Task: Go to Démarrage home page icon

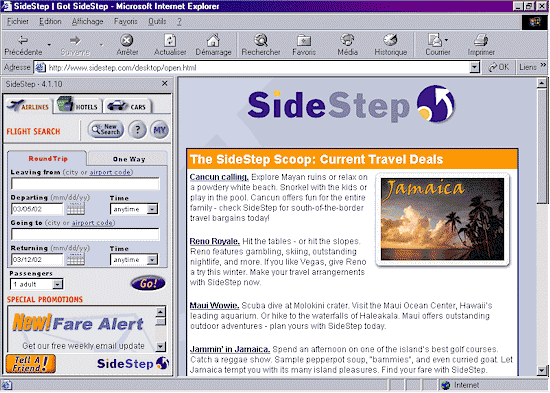Action: point(213,45)
